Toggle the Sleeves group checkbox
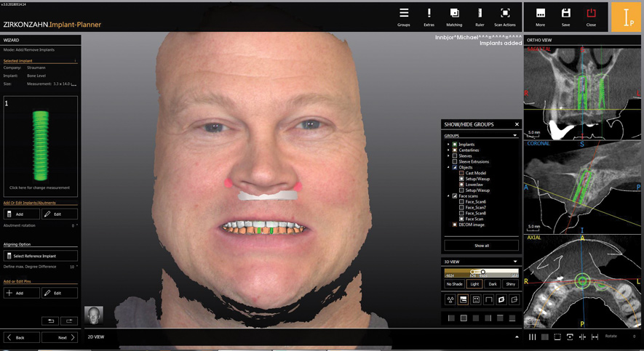The width and height of the screenshot is (644, 351). pyautogui.click(x=455, y=156)
